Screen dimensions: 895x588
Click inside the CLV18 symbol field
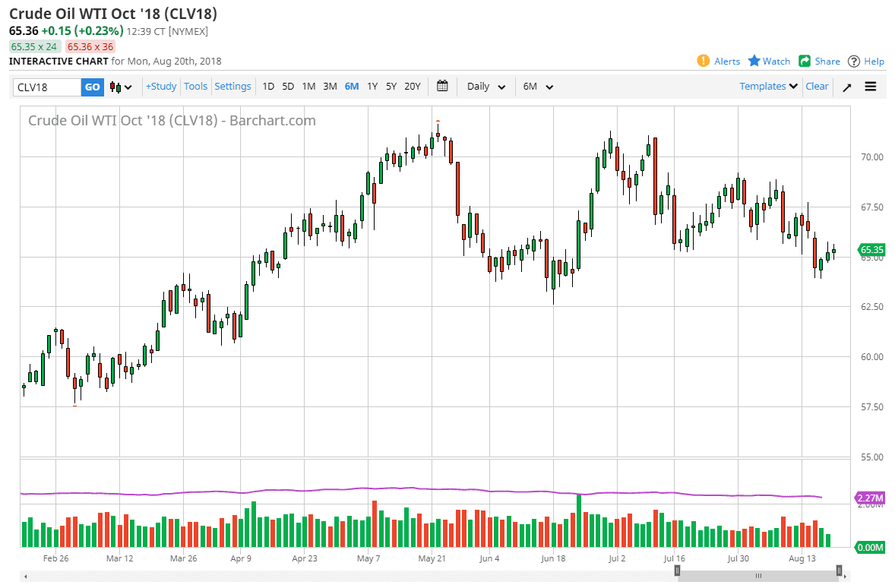tap(46, 87)
